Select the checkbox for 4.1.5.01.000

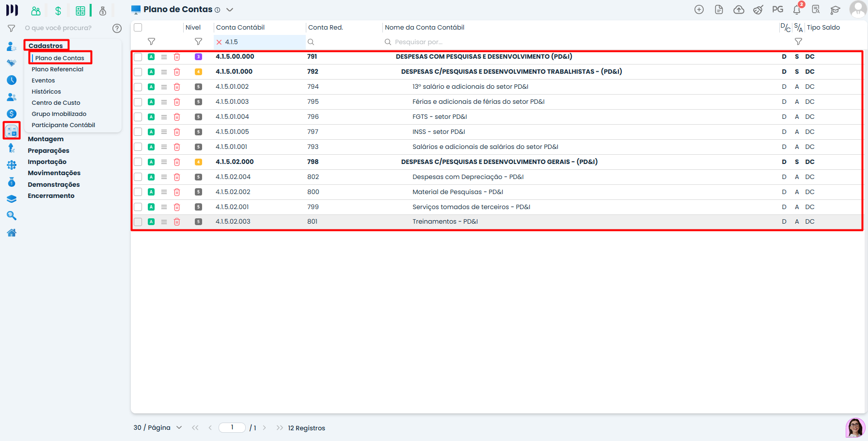click(x=138, y=72)
